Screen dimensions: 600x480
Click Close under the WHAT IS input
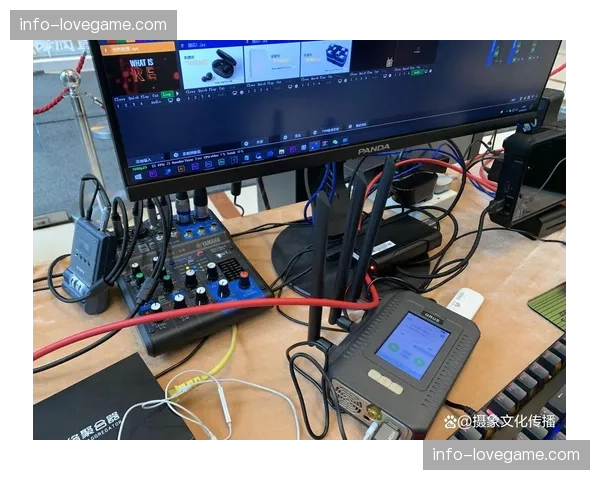pyautogui.click(x=120, y=97)
